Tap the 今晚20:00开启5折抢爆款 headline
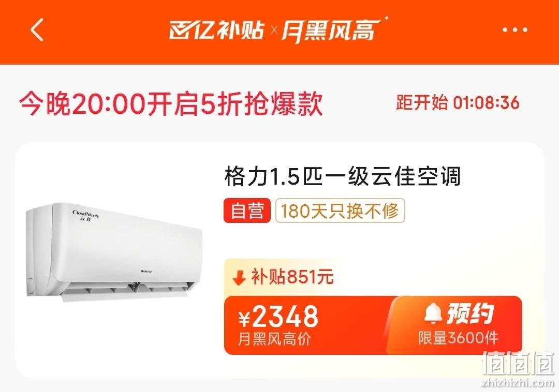Screen dimensions: 559x392 (x=171, y=103)
